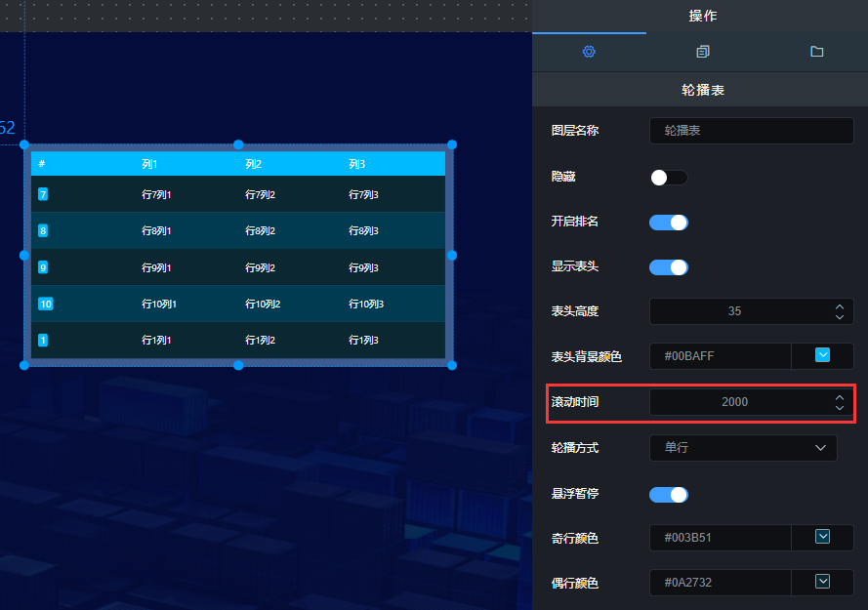The width and height of the screenshot is (868, 610).
Task: Click rank badge 9 in the table
Action: point(43,267)
